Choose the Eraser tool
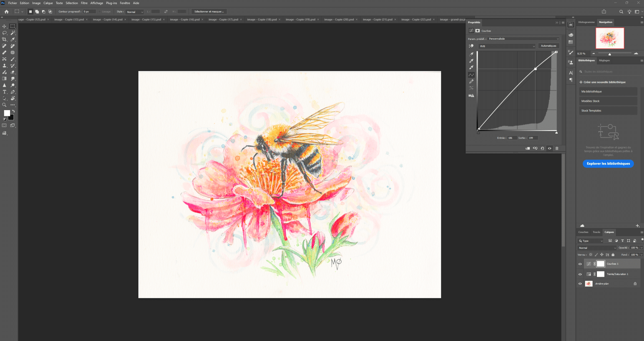This screenshot has width=644, height=341. [13, 72]
